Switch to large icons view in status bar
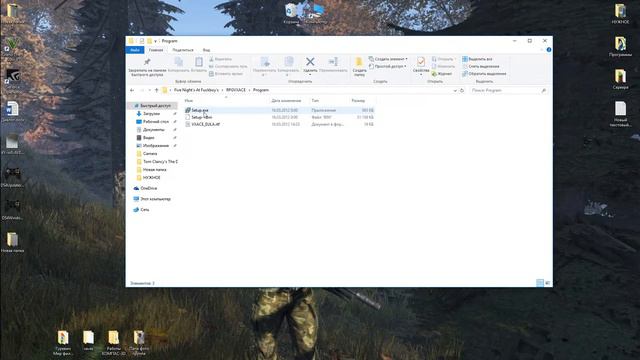This screenshot has width=640, height=360. [x=547, y=283]
